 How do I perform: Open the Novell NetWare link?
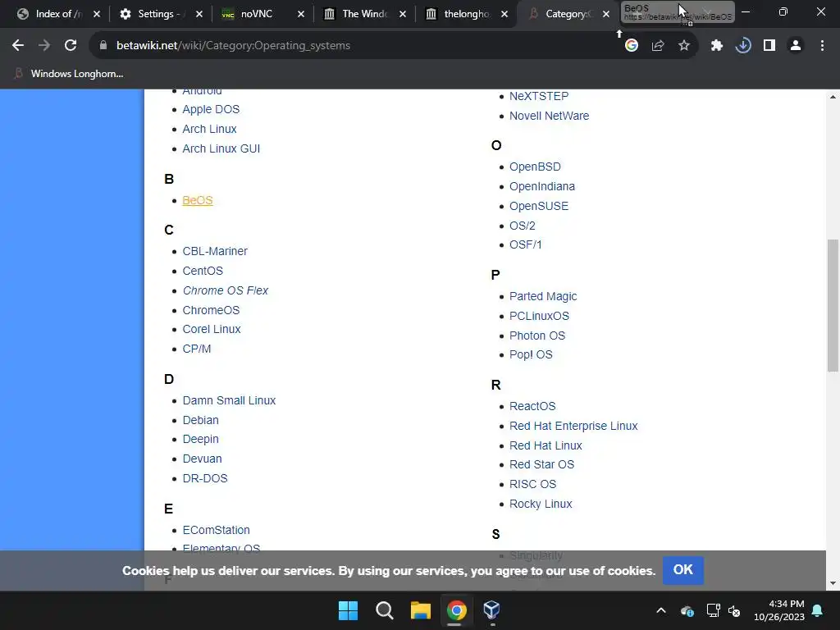[549, 116]
